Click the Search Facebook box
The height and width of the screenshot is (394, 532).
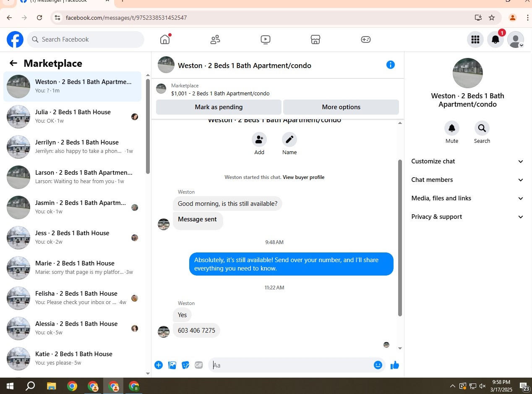coord(86,39)
